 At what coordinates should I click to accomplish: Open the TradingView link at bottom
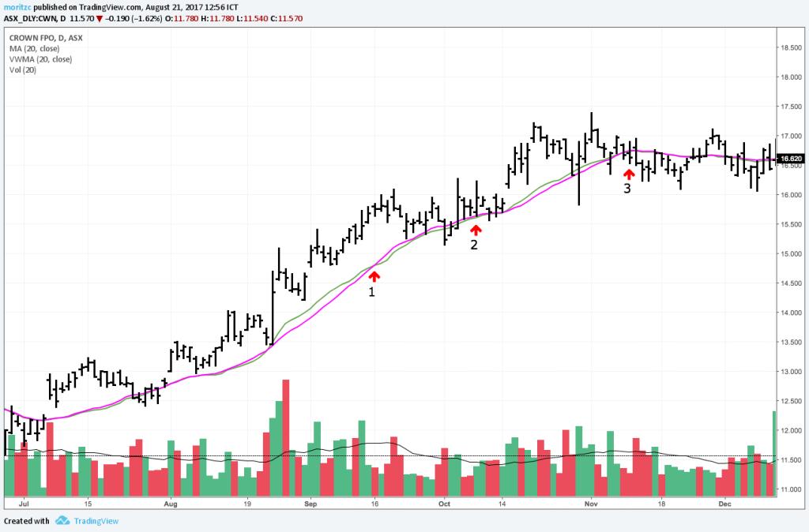pos(96,521)
